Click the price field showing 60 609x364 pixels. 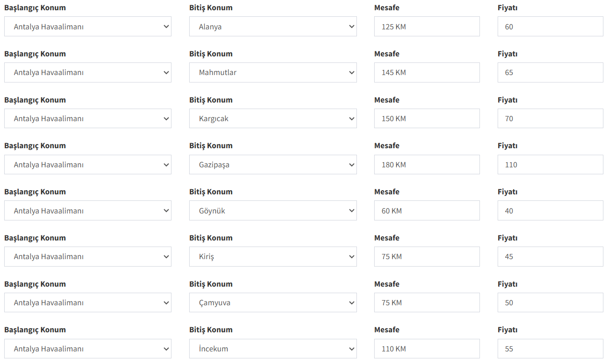tap(550, 27)
